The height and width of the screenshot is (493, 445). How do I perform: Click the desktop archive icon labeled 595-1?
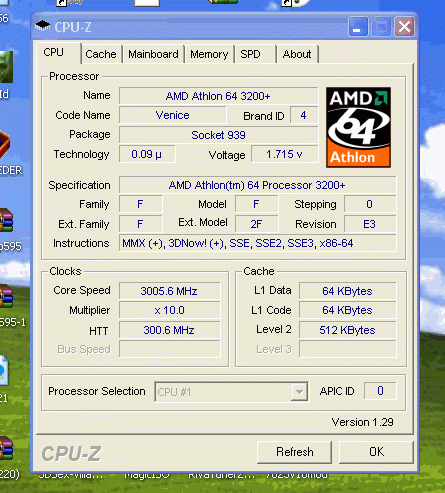pos(7,297)
